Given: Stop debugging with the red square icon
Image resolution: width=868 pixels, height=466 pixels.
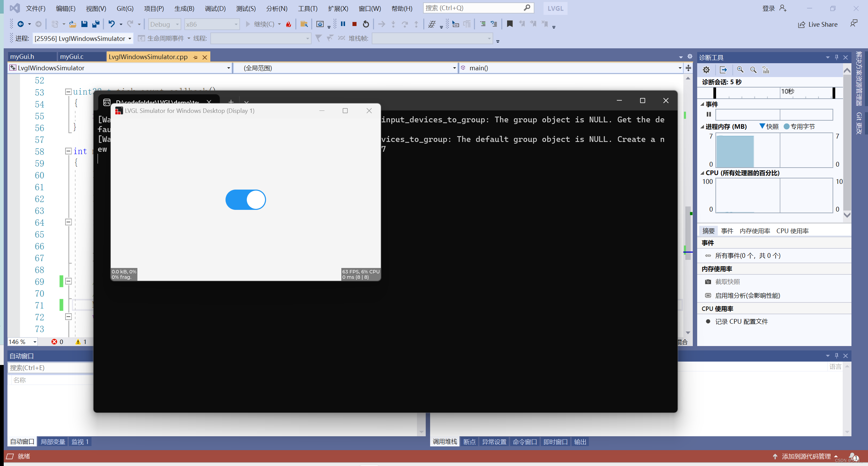Looking at the screenshot, I should (354, 24).
